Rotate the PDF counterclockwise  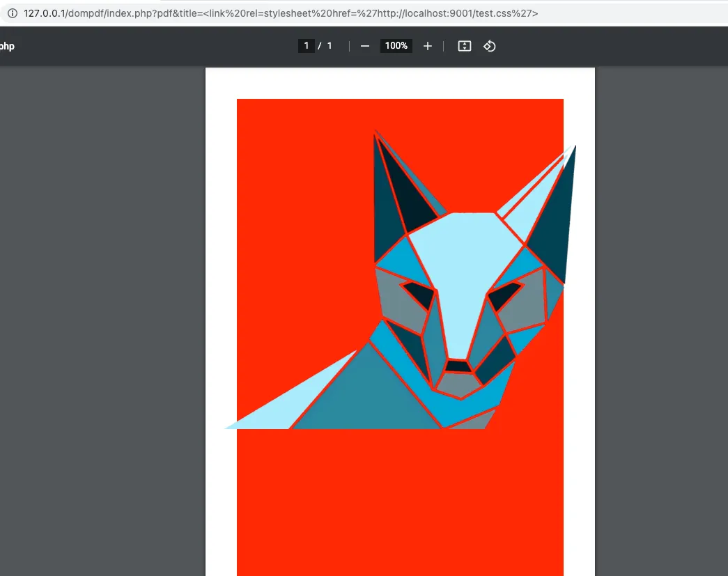click(x=490, y=46)
